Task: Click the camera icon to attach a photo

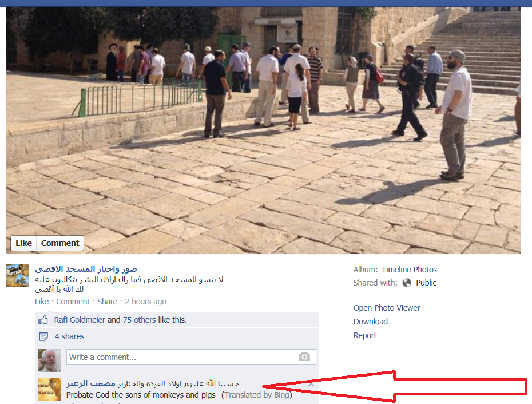Action: tap(304, 357)
